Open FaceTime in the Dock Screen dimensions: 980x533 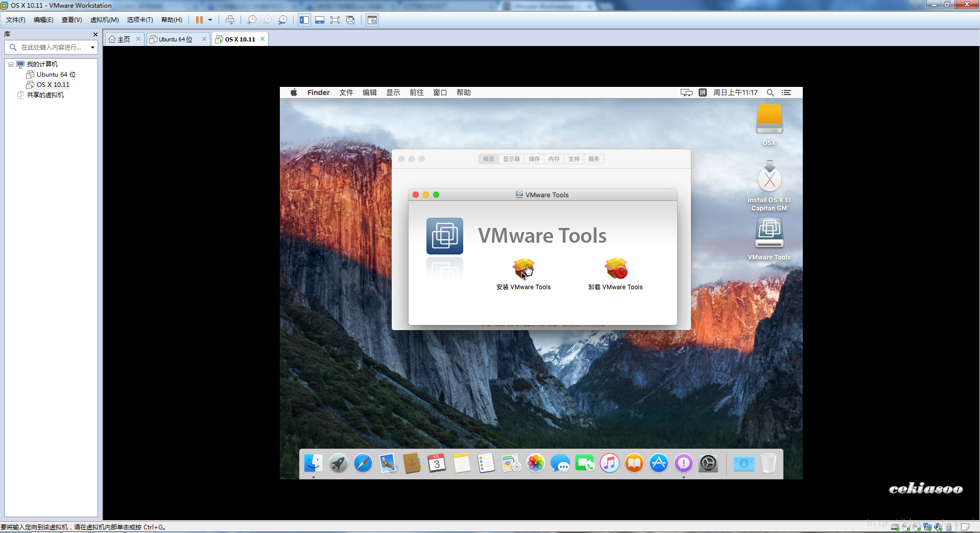585,464
